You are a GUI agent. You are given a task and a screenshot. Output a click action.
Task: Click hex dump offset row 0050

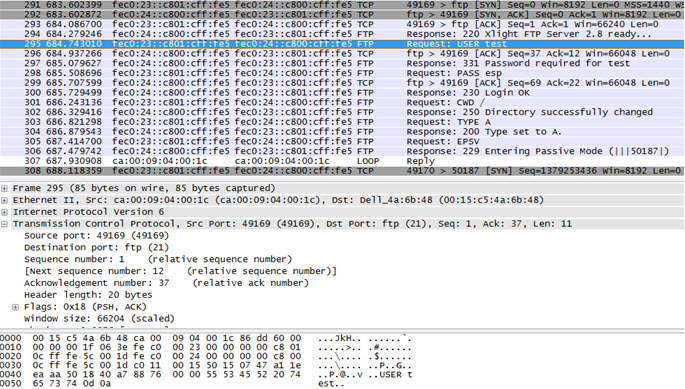pos(10,384)
